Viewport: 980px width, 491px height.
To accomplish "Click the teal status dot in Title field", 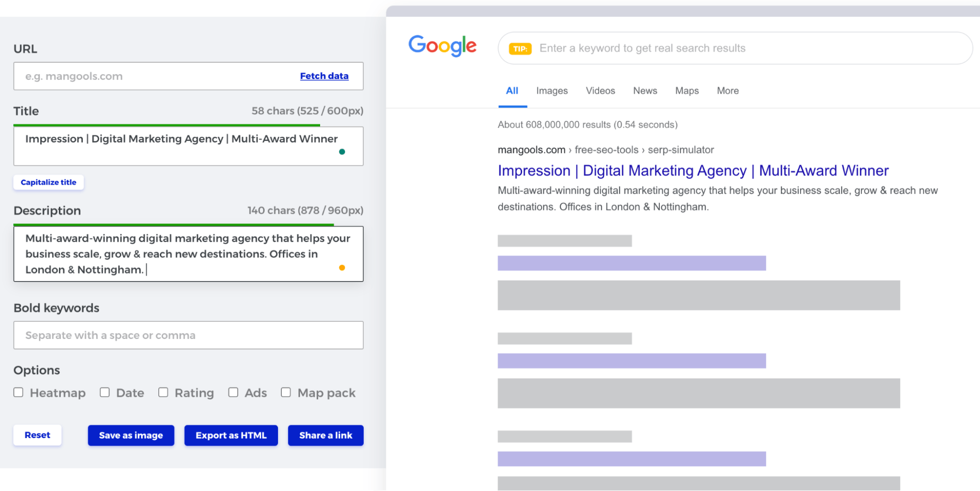I will 342,152.
